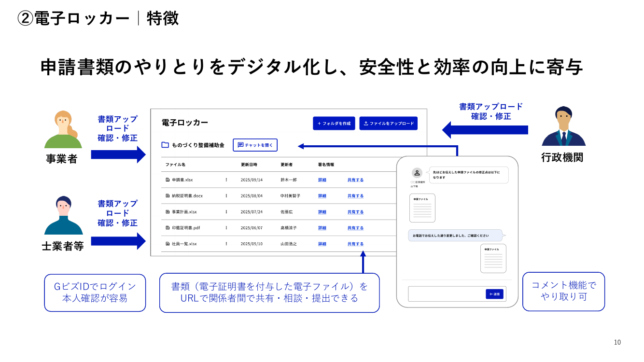
Task: Select the file name 申請書.xlsx
Action: pos(182,180)
